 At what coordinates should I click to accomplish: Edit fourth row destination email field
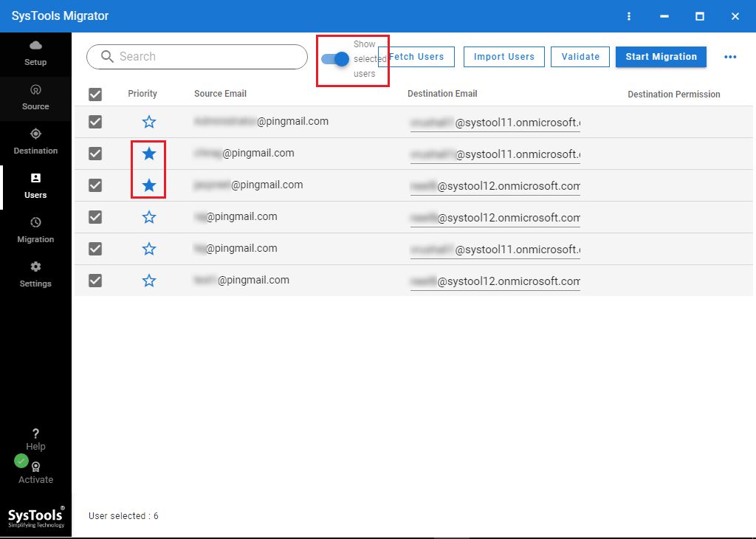pos(495,219)
